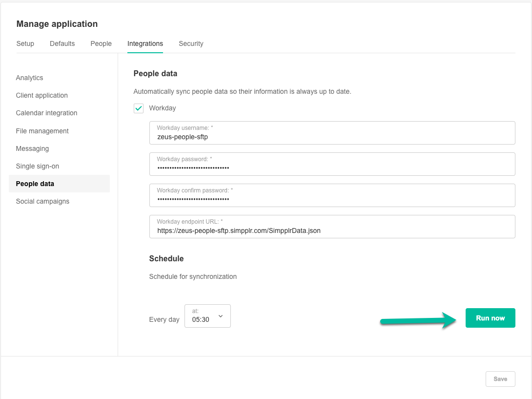Go to the People tab

pos(101,43)
